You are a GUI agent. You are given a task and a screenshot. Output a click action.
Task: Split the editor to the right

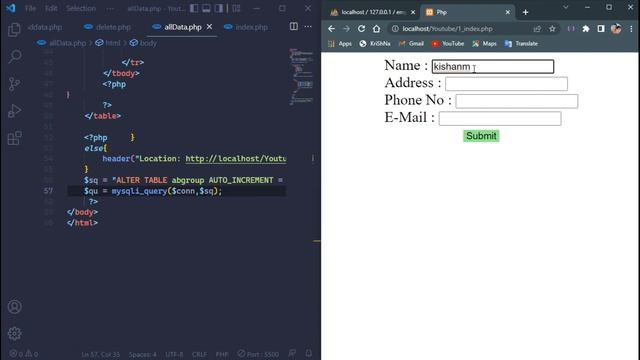coord(293,27)
